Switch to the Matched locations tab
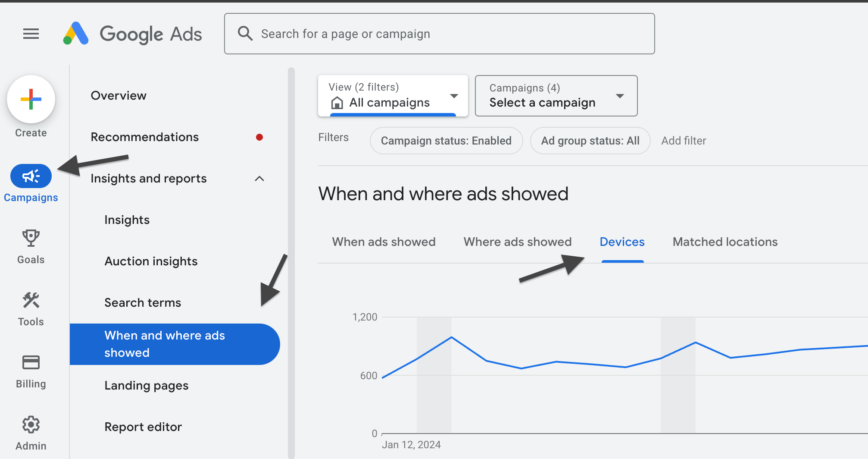The width and height of the screenshot is (868, 459). pos(724,242)
